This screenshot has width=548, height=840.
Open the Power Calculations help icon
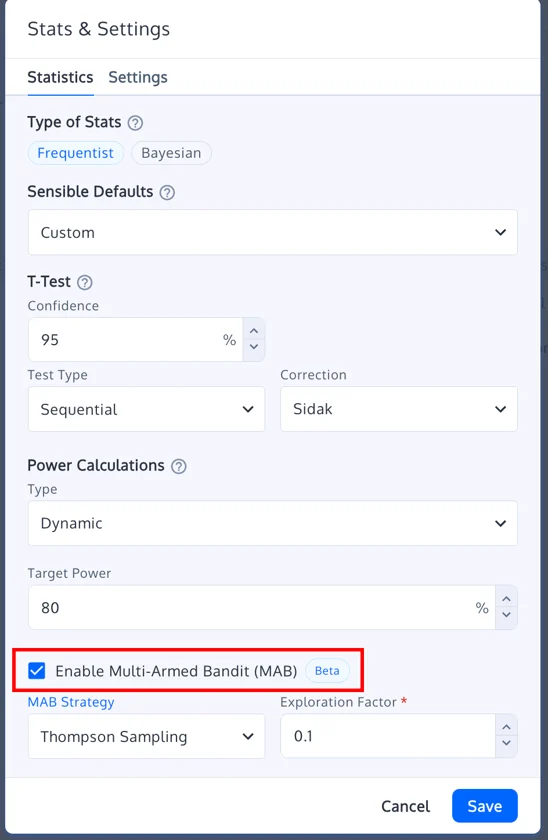pyautogui.click(x=178, y=466)
